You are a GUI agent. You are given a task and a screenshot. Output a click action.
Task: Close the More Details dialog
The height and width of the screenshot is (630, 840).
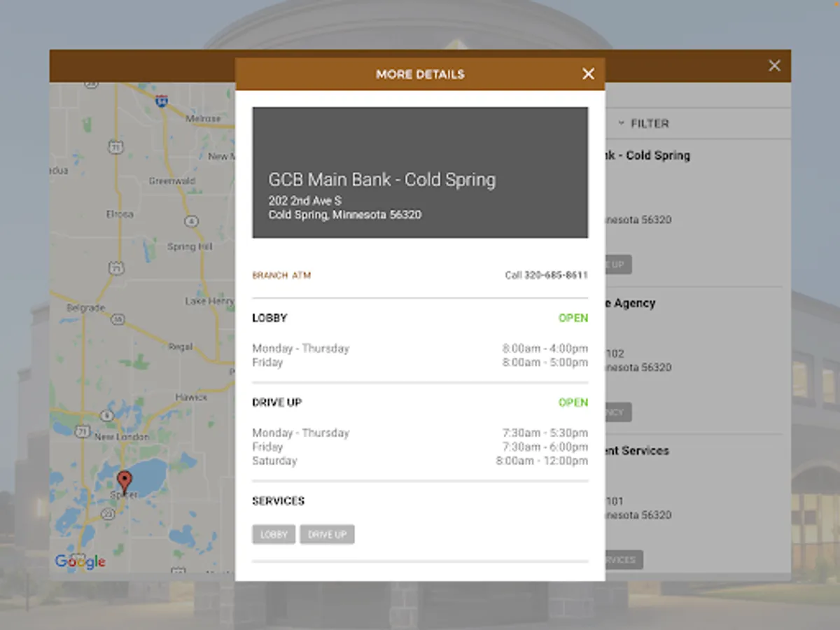(x=588, y=73)
